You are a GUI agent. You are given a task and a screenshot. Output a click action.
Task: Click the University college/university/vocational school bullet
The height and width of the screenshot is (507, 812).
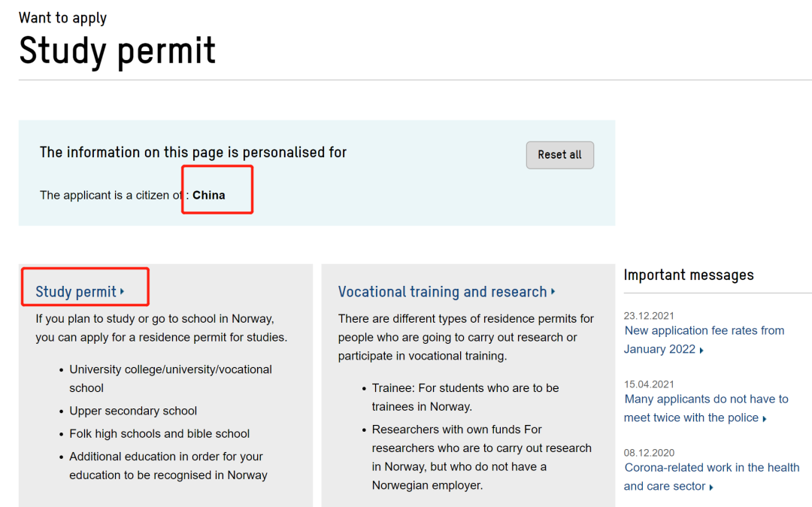(171, 370)
